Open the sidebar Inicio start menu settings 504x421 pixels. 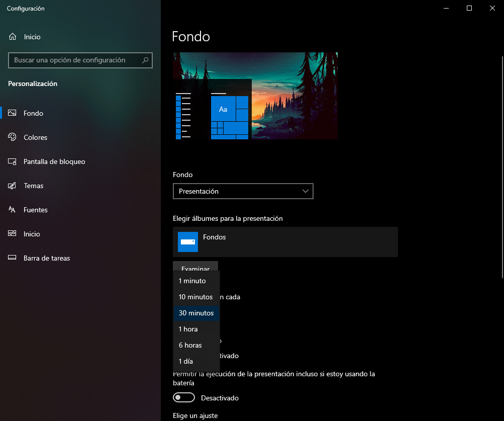tap(32, 234)
